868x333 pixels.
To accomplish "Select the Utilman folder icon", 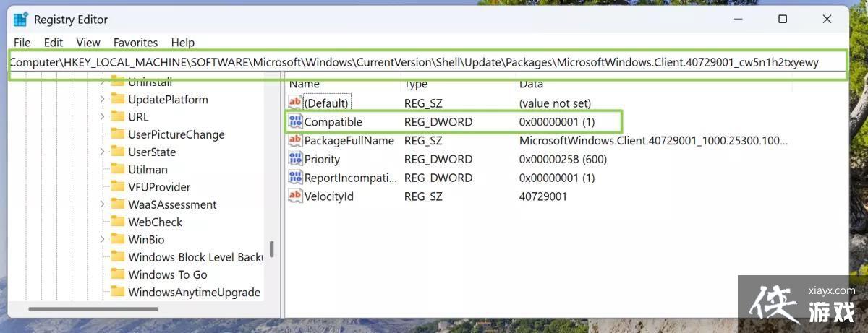I will click(118, 169).
